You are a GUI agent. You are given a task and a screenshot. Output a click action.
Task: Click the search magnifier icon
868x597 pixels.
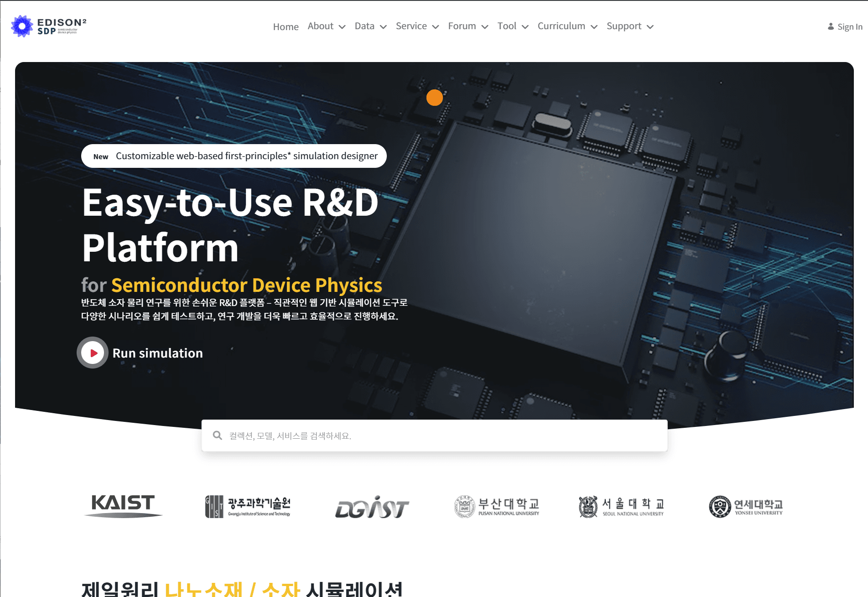(x=218, y=436)
